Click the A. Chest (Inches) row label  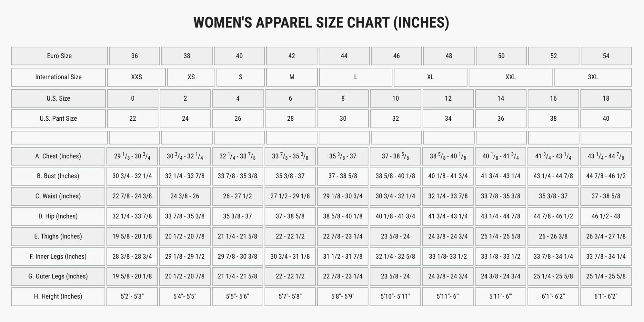[58, 156]
